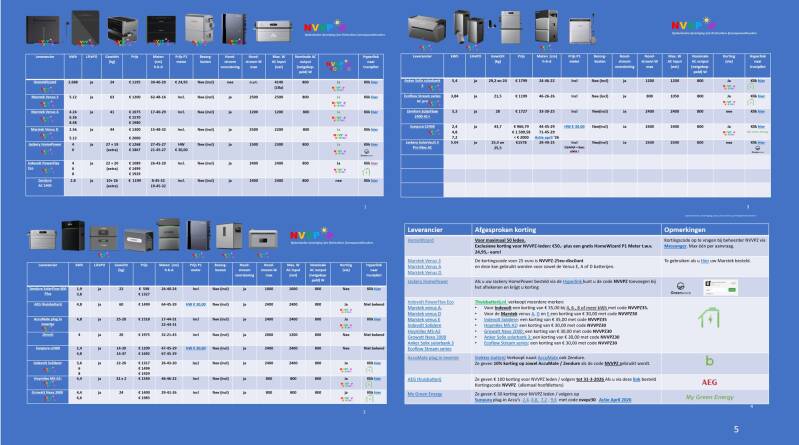The width and height of the screenshot is (799, 445).
Task: Click the hier link in the top-left Marstek Venus E row
Action: tap(375, 97)
